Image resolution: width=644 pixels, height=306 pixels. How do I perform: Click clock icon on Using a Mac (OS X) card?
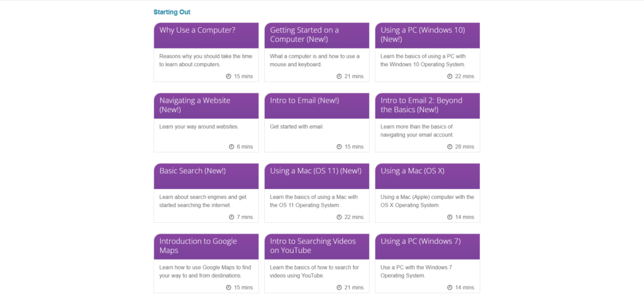[450, 217]
